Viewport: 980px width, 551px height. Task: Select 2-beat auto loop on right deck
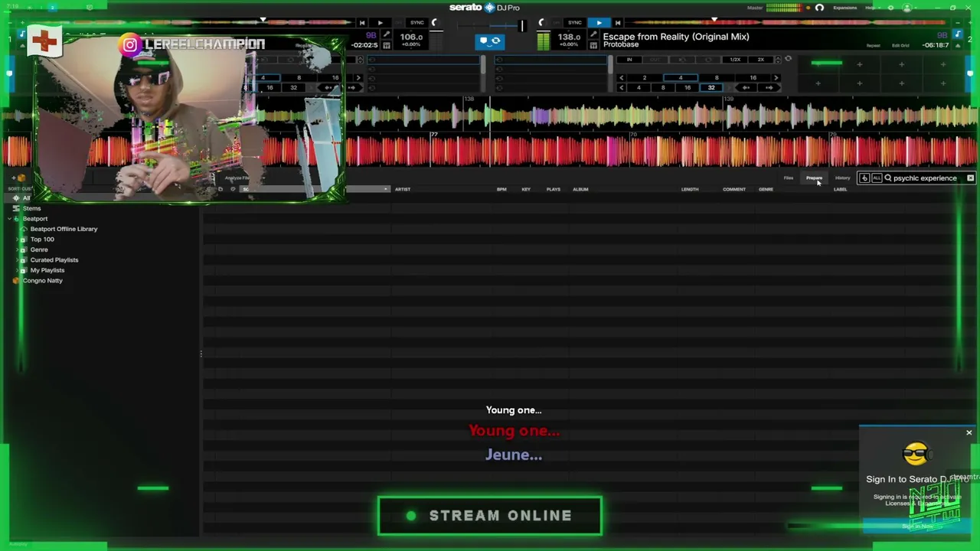(x=645, y=77)
